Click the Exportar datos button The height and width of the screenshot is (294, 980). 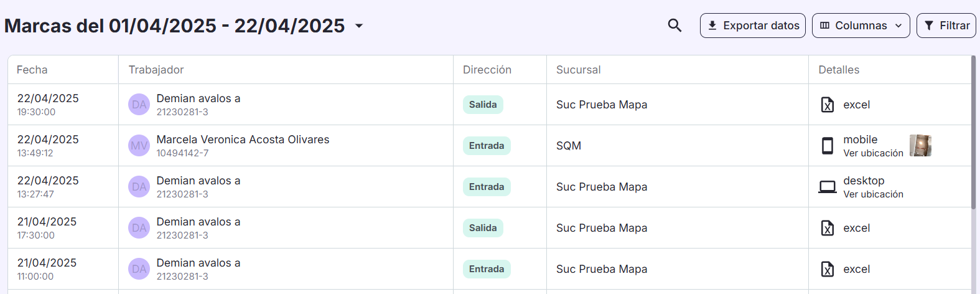click(752, 26)
